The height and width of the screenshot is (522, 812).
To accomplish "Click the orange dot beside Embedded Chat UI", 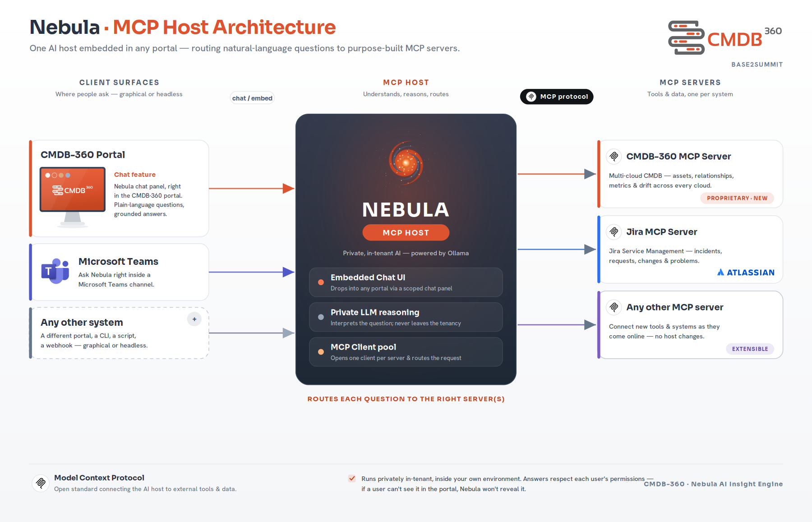I will (x=321, y=282).
